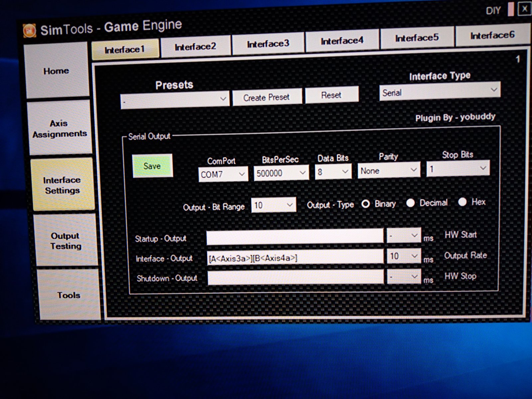Click the Create Preset button
Screen dimensions: 532x399
pyautogui.click(x=267, y=97)
